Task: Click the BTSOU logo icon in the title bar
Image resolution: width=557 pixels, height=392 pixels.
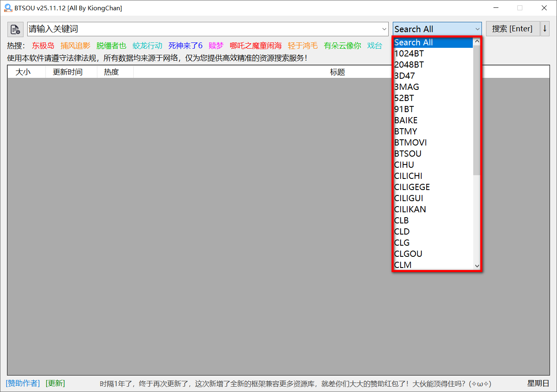Action: tap(8, 8)
